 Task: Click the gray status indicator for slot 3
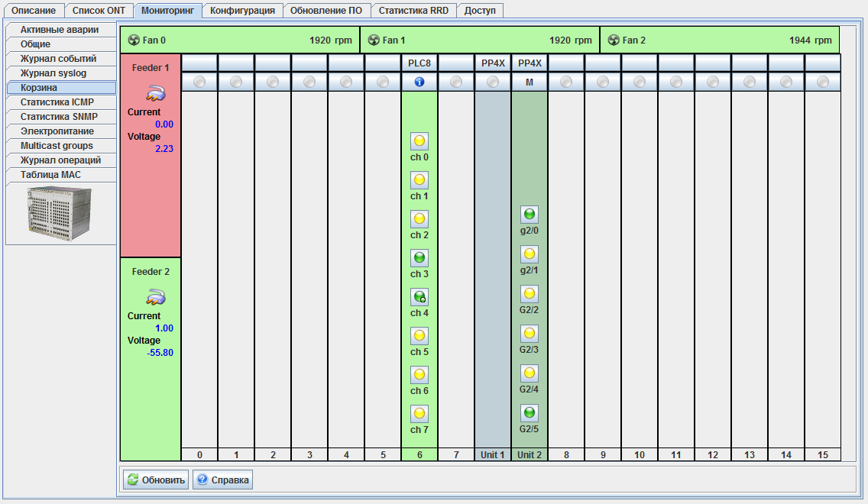pyautogui.click(x=309, y=82)
